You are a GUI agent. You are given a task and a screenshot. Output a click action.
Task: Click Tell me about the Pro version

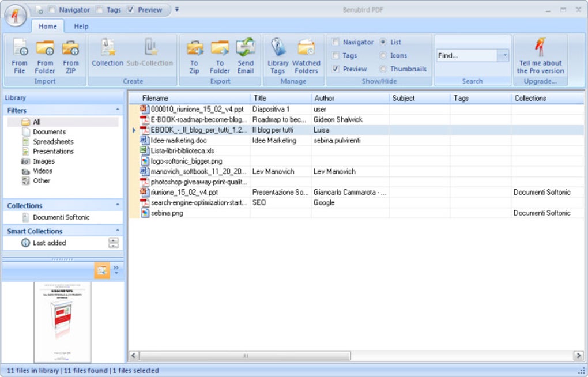click(x=540, y=56)
